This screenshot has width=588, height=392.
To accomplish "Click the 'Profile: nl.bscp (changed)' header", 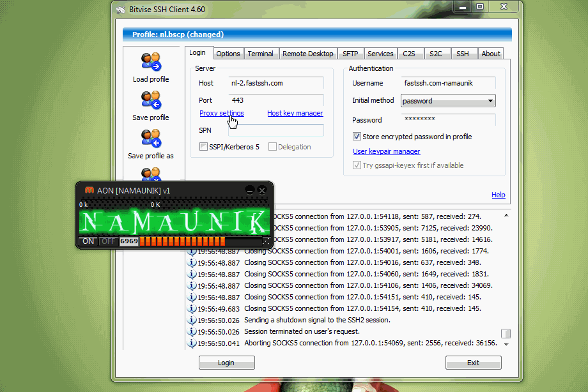I will [317, 34].
